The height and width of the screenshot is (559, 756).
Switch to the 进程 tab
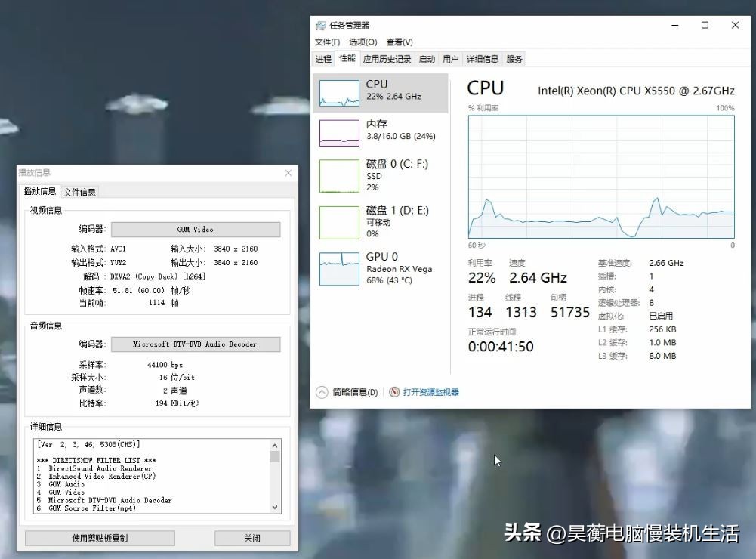[x=323, y=58]
